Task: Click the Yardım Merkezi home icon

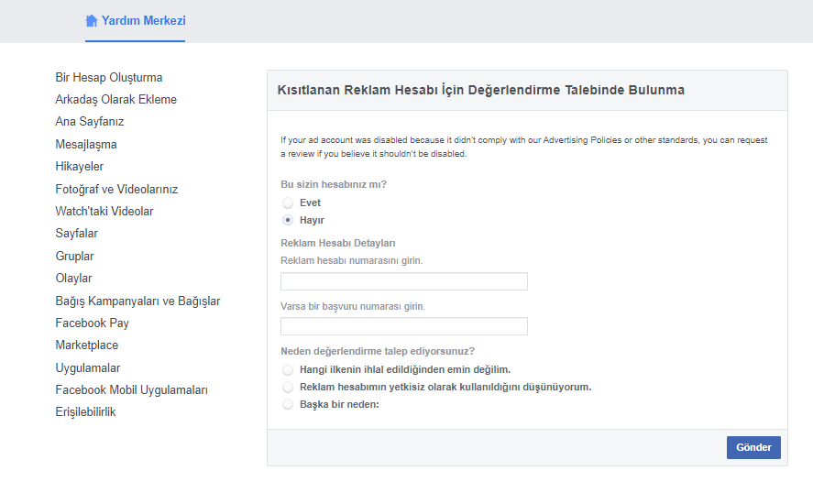Action: (x=92, y=20)
